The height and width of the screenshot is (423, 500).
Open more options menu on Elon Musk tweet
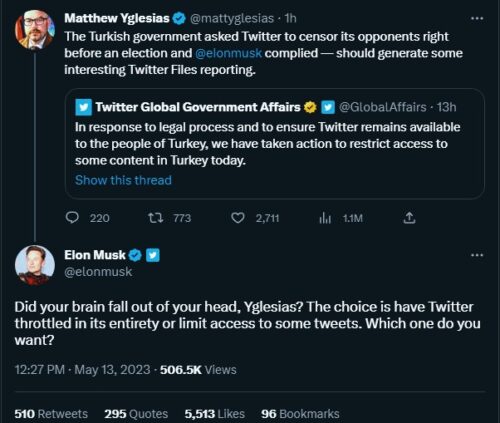click(477, 255)
